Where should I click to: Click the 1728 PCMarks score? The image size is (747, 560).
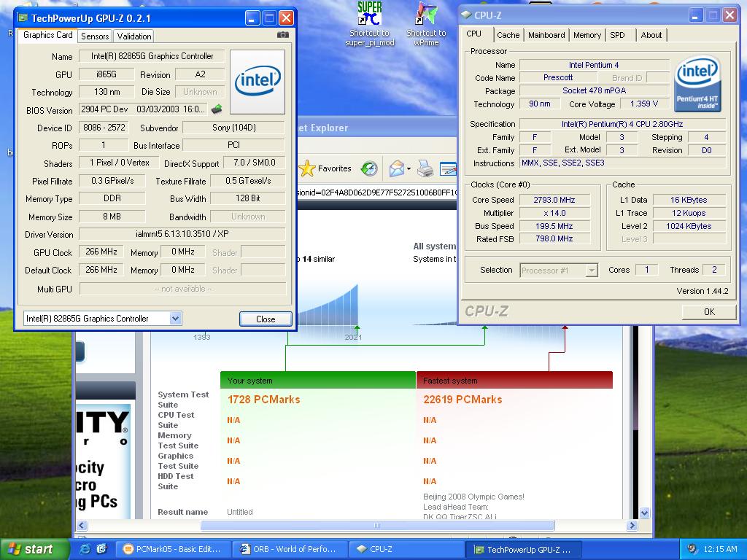tap(264, 400)
